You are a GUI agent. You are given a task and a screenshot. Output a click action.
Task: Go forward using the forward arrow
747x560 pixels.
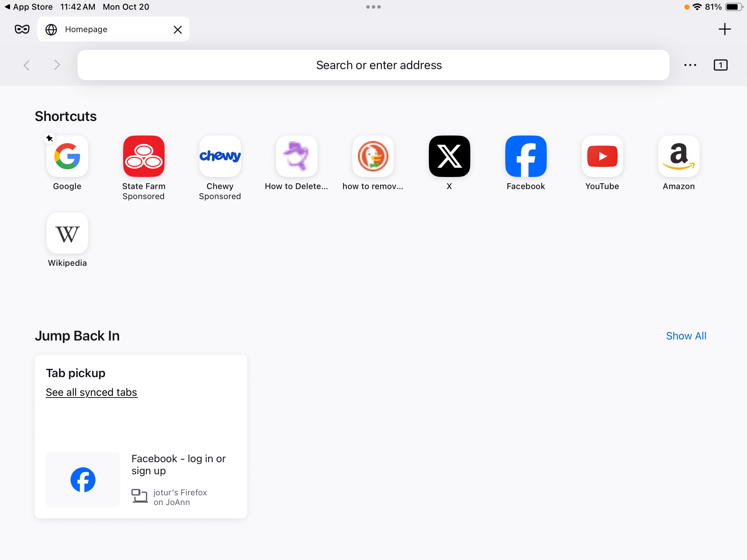tap(57, 65)
